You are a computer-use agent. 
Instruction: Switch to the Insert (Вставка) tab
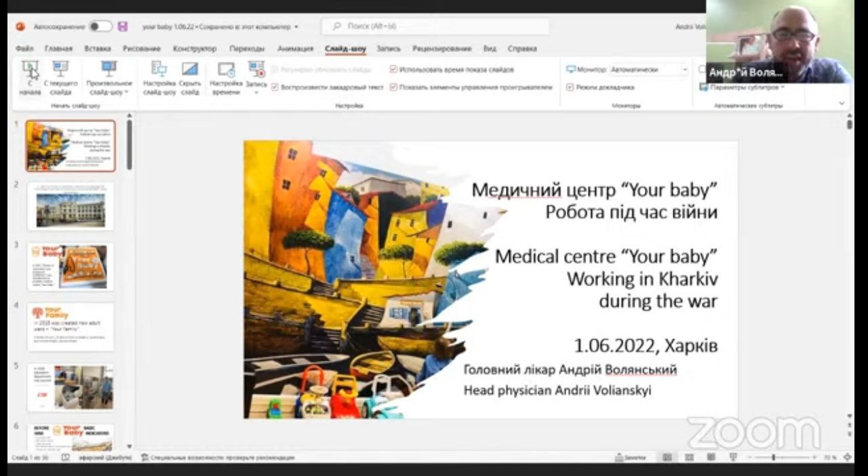coord(98,49)
